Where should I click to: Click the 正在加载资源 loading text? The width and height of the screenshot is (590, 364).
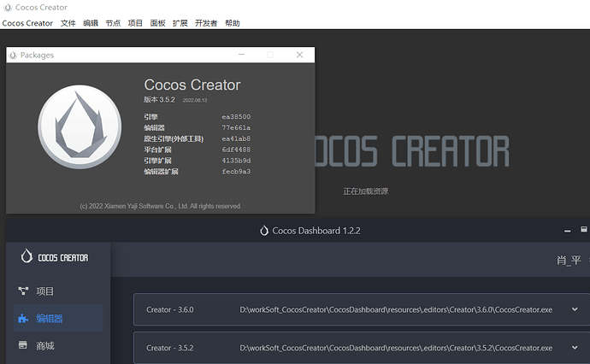point(365,191)
